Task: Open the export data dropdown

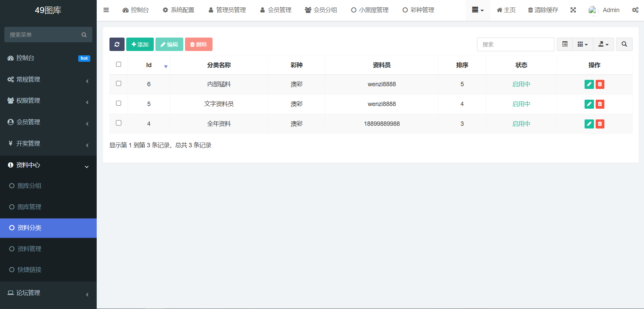Action: (x=603, y=44)
